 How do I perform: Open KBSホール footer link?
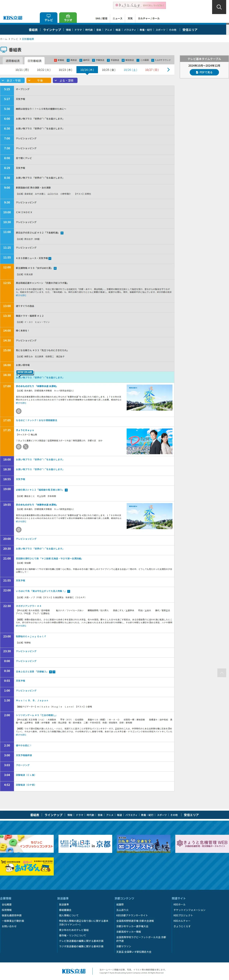point(180,904)
